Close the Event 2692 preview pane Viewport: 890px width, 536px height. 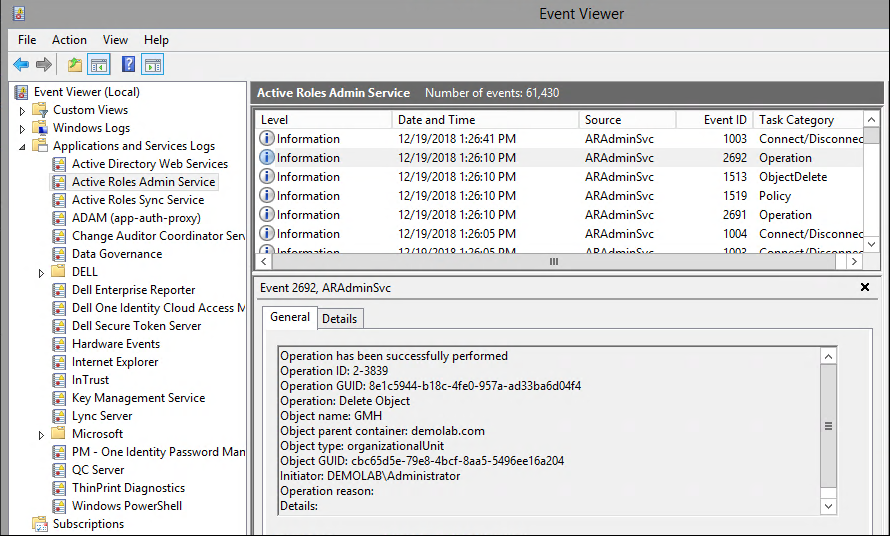click(864, 287)
